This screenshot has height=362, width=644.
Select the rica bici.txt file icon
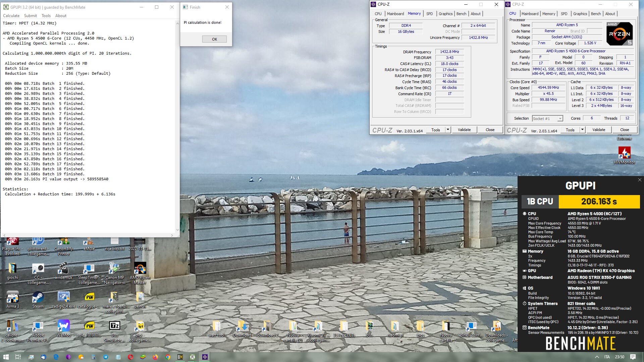pyautogui.click(x=114, y=244)
